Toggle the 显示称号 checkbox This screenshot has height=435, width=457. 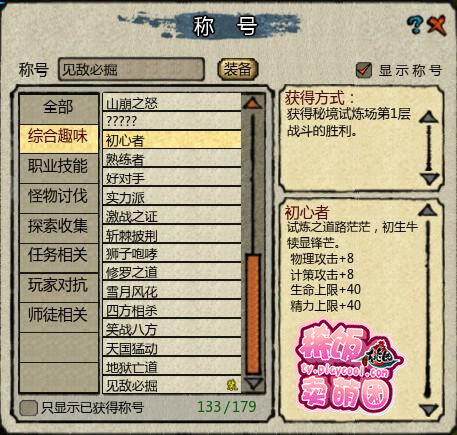point(364,70)
